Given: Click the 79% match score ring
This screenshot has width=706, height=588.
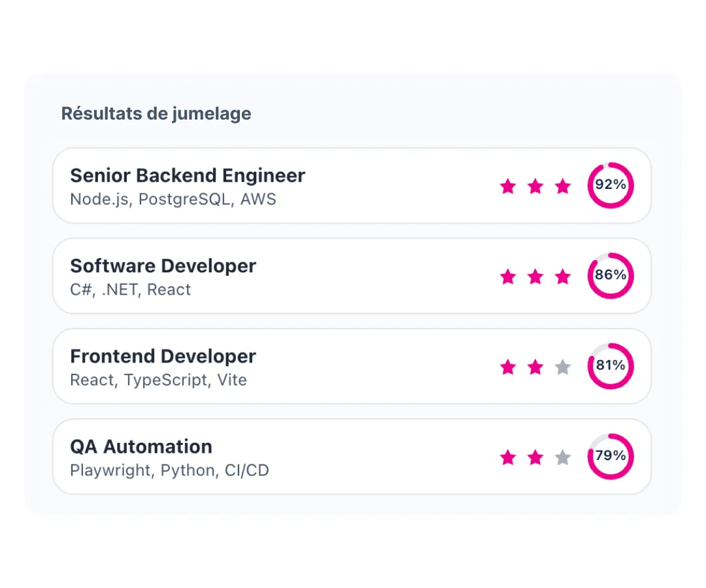Looking at the screenshot, I should 611,457.
